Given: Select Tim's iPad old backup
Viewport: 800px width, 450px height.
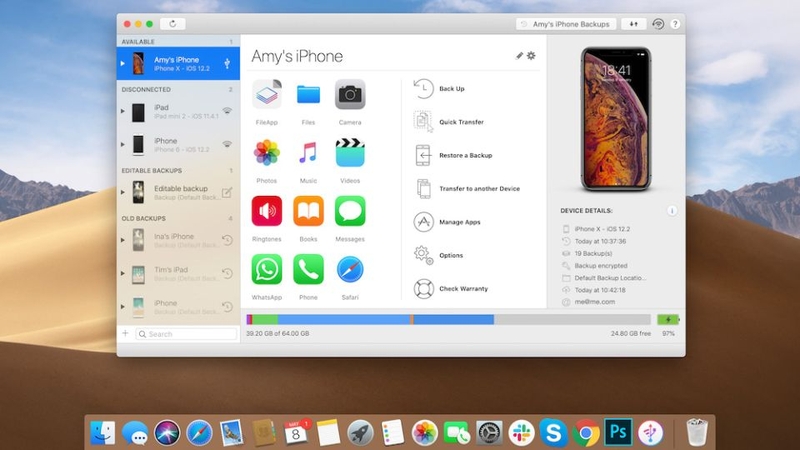Looking at the screenshot, I should coord(178,273).
